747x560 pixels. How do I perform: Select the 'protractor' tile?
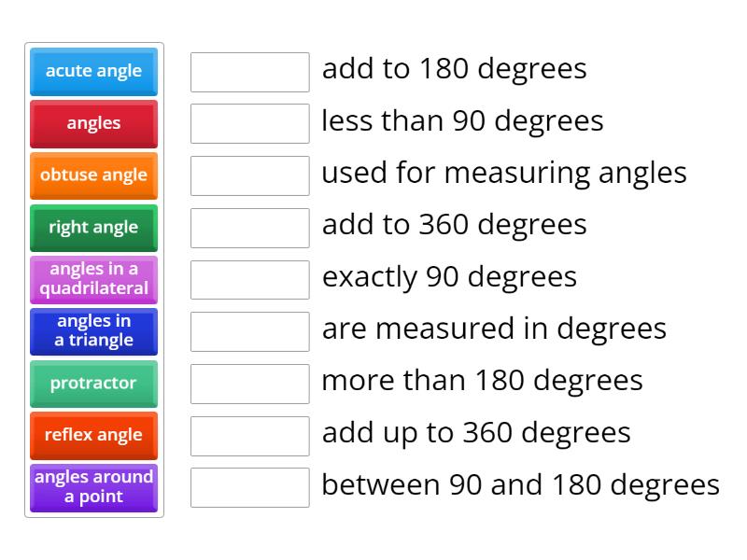coord(93,384)
